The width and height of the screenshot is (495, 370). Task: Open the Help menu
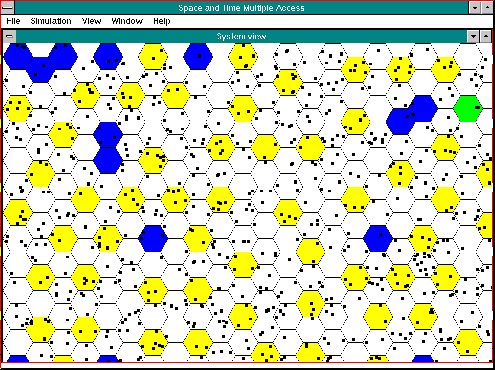[162, 21]
